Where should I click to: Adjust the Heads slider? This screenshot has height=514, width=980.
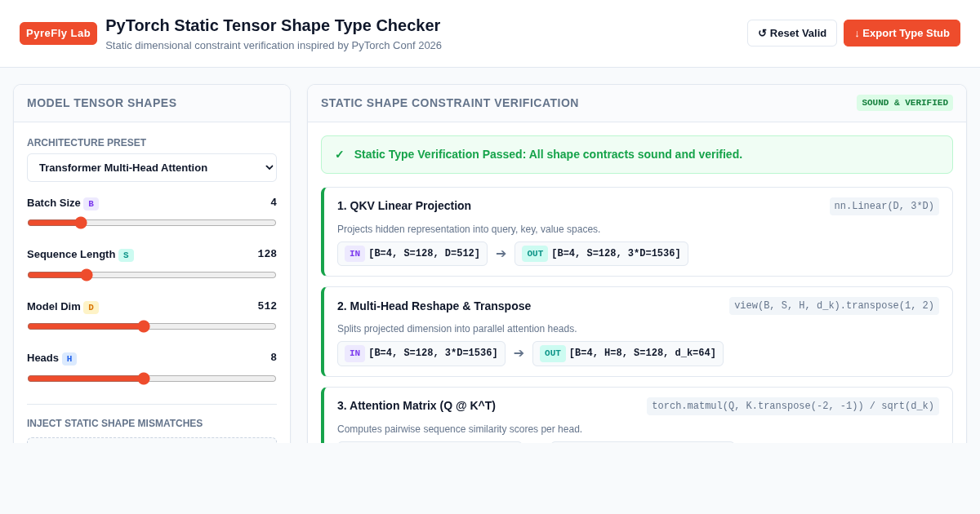152,379
